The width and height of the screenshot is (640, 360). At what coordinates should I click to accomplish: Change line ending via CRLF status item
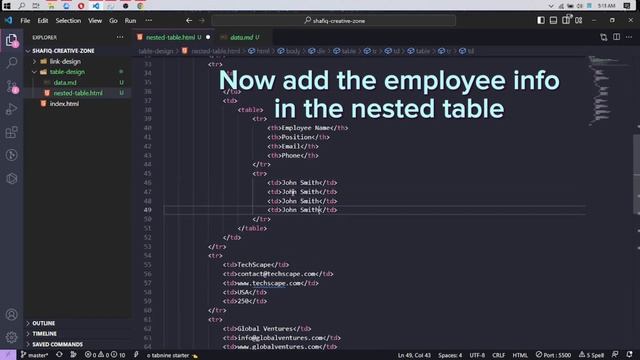point(499,355)
